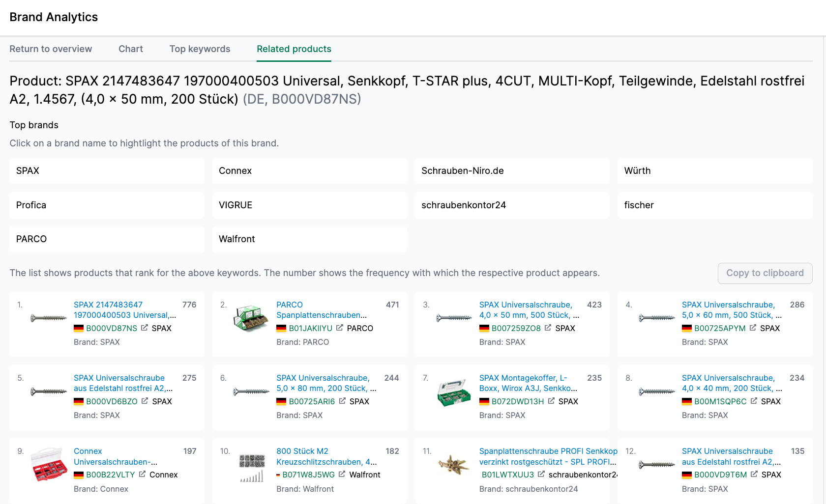Open the external link icon beside B000VD87NS

tap(145, 328)
